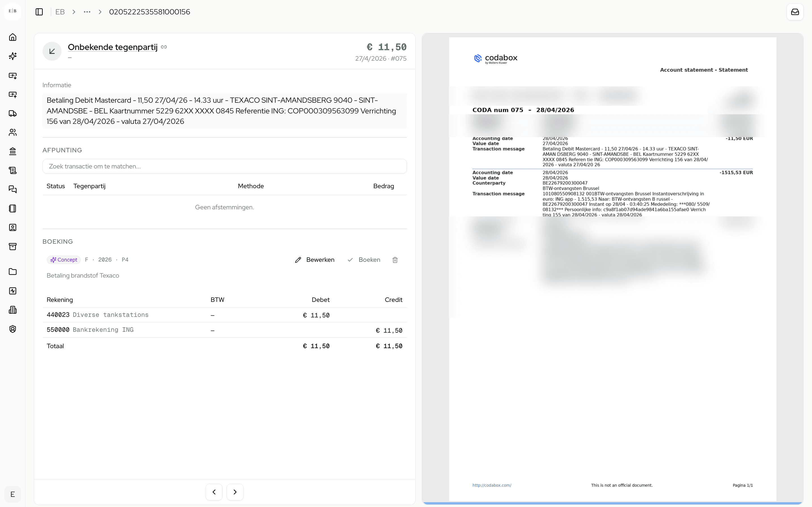Viewport: 812px width, 507px height.
Task: Go to previous transaction with left chevron
Action: pyautogui.click(x=214, y=492)
